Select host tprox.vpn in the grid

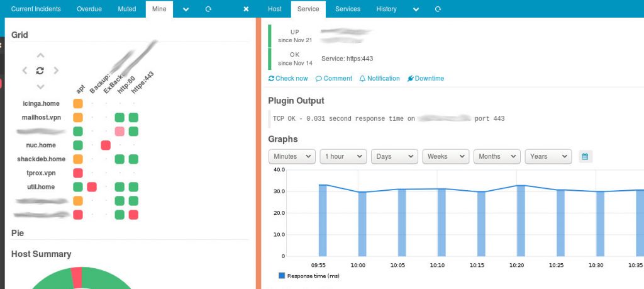click(x=41, y=173)
